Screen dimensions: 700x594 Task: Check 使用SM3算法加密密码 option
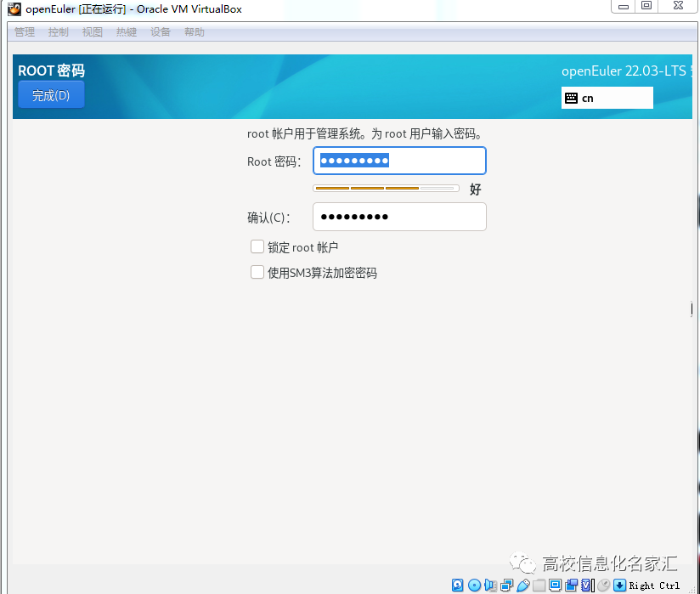click(x=257, y=273)
